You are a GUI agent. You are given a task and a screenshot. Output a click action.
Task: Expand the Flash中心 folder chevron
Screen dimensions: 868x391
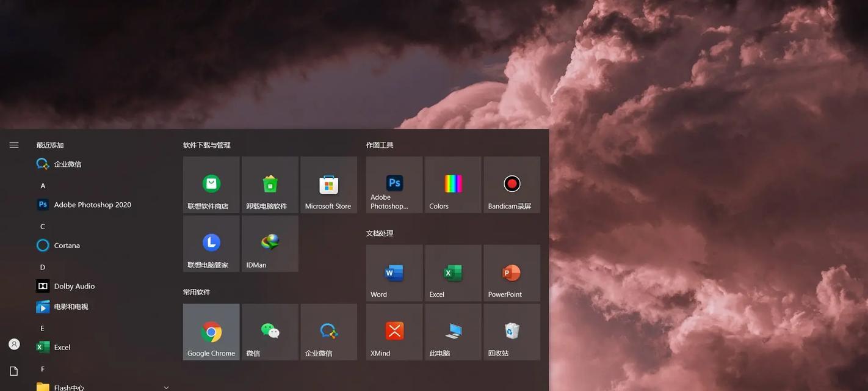[166, 387]
